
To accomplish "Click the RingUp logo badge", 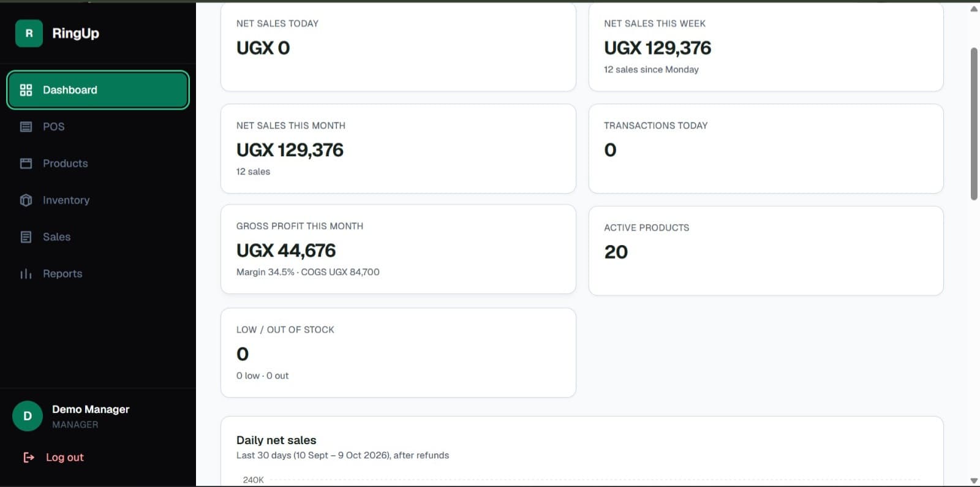I will tap(29, 33).
